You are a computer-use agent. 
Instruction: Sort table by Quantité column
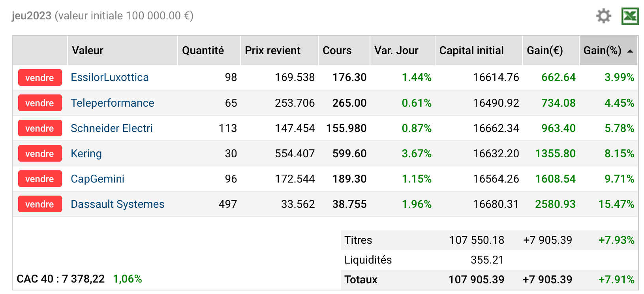click(x=203, y=51)
